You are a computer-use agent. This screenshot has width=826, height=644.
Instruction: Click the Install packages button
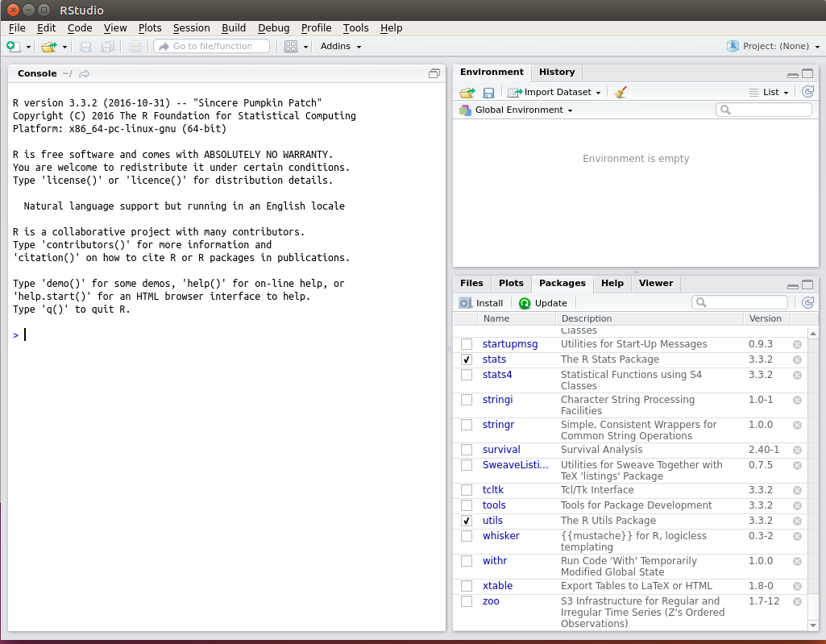[481, 303]
